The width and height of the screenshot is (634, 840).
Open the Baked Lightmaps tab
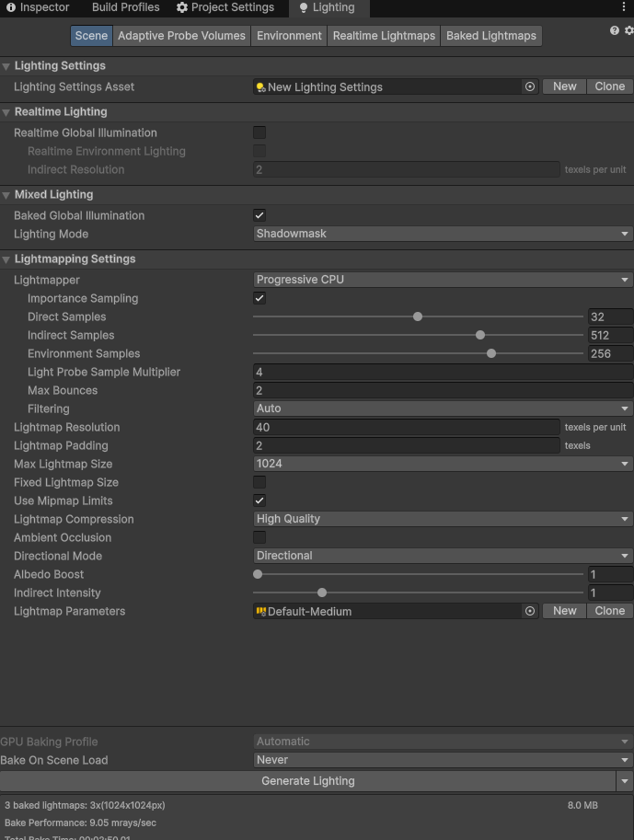point(490,36)
